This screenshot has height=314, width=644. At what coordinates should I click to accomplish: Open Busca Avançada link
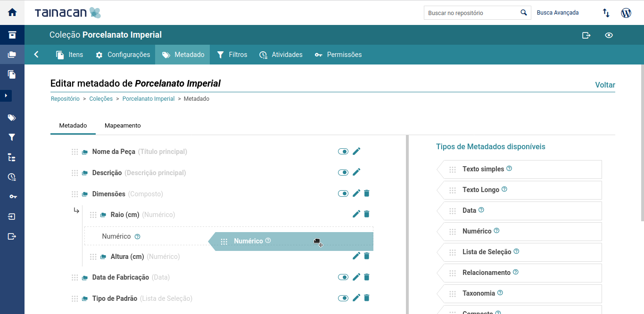558,13
